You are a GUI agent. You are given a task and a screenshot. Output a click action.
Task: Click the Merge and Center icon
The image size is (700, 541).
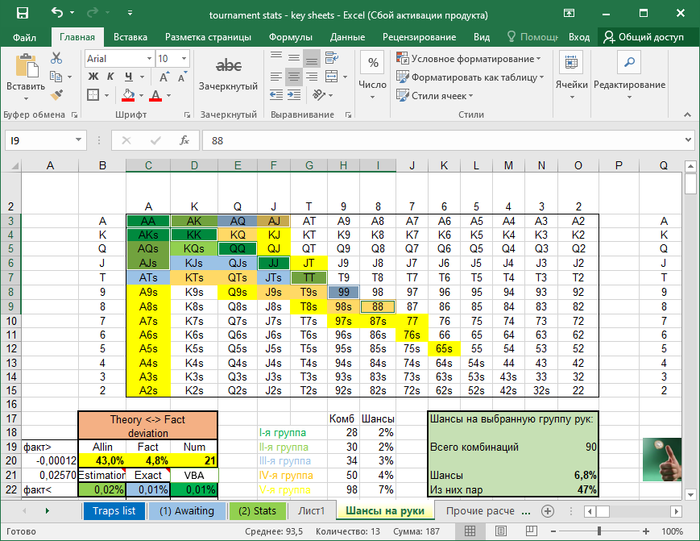pos(331,76)
